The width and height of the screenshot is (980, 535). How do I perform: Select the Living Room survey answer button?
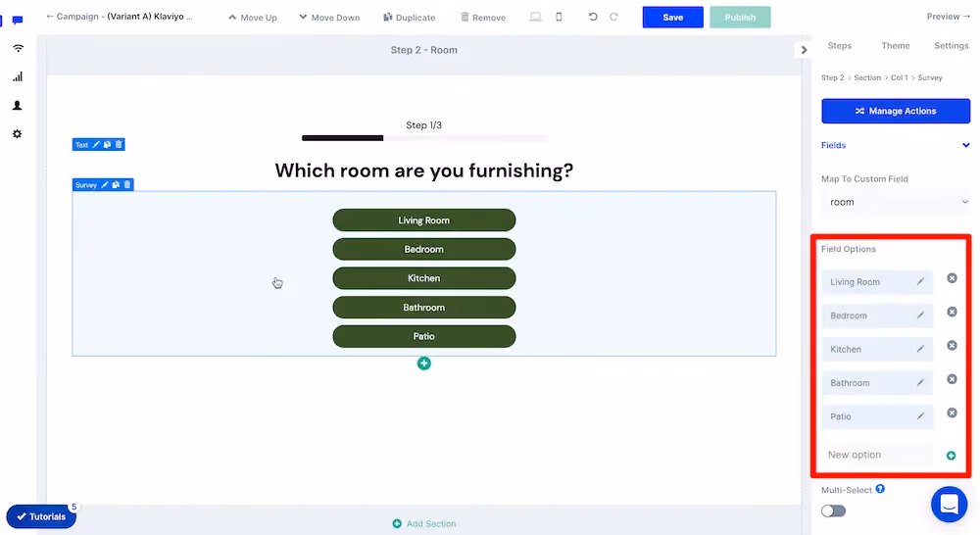[x=423, y=220]
